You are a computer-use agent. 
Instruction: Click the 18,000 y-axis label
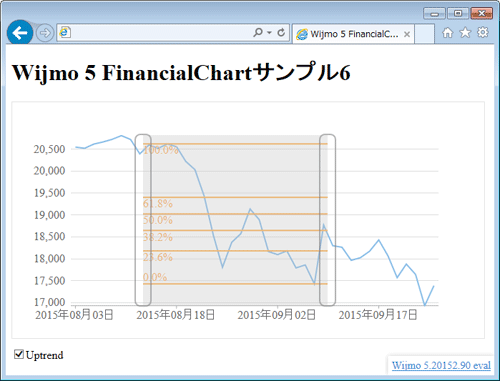49,258
